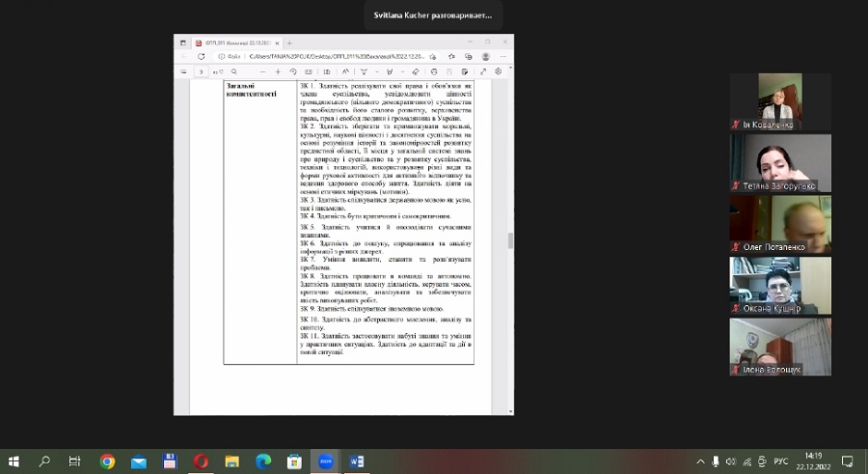Image resolution: width=868 pixels, height=474 pixels.
Task: Open a new browser tab
Action: click(x=289, y=42)
